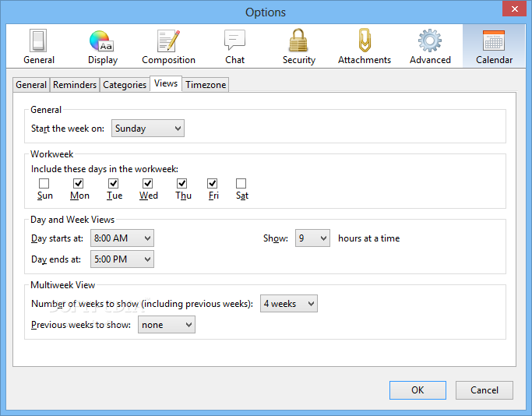This screenshot has height=416, width=532.
Task: Switch to the Timezone tab
Action: [x=206, y=84]
